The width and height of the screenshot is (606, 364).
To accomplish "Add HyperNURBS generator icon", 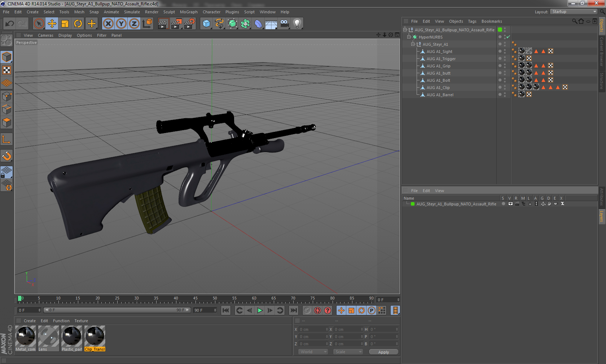I will (x=233, y=24).
